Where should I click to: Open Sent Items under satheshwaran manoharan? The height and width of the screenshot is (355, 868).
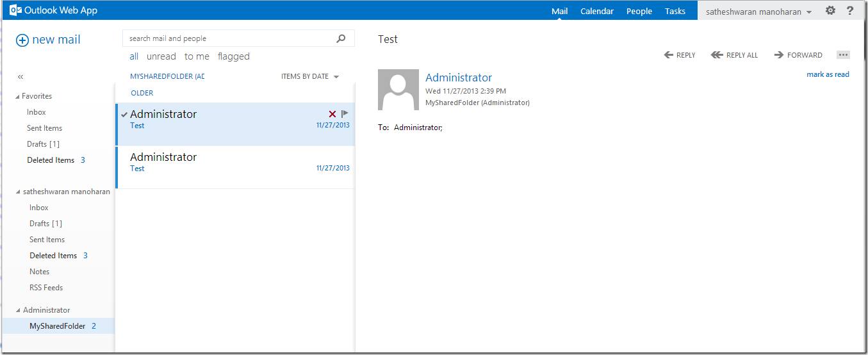click(47, 240)
